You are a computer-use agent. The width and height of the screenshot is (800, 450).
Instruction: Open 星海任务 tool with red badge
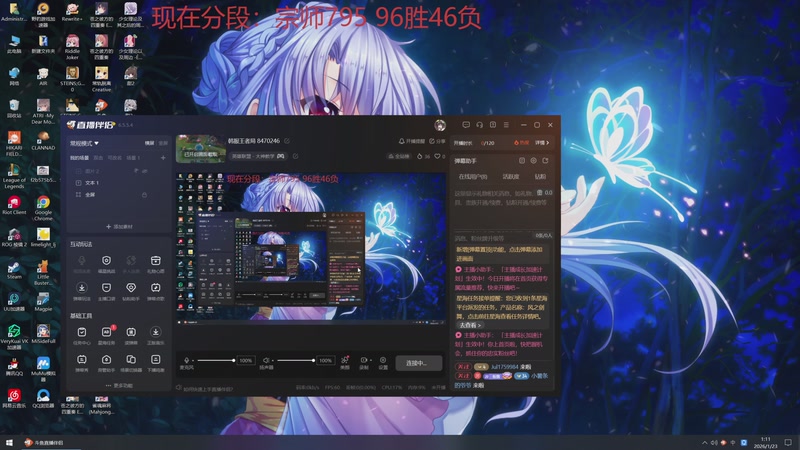(106, 335)
